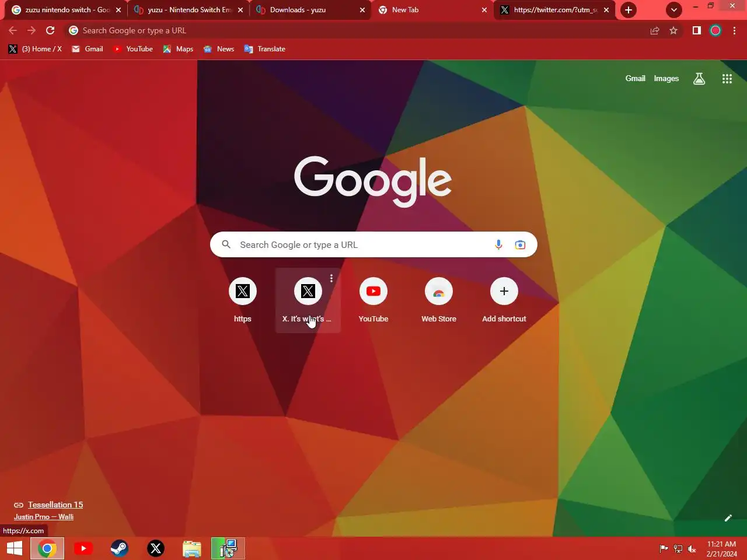Go forward using the forward arrow
Screen dimensions: 747x560
[x=32, y=30]
